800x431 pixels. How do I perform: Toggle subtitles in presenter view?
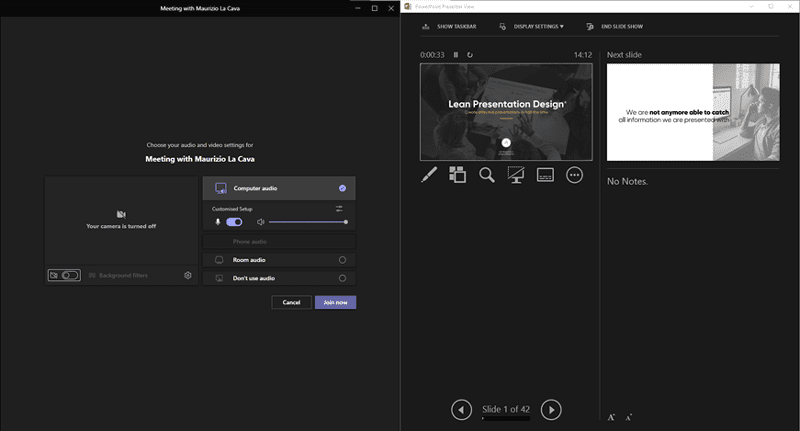tap(545, 175)
